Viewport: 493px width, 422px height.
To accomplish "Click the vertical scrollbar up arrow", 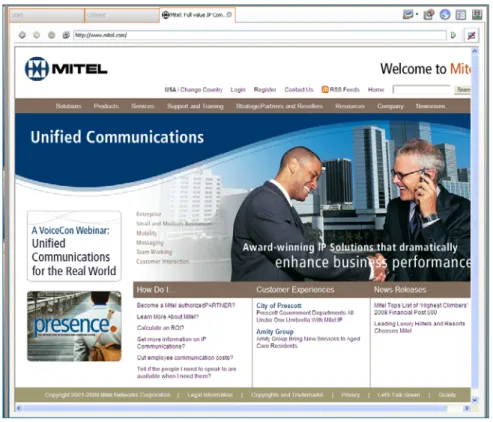I will pyautogui.click(x=475, y=51).
